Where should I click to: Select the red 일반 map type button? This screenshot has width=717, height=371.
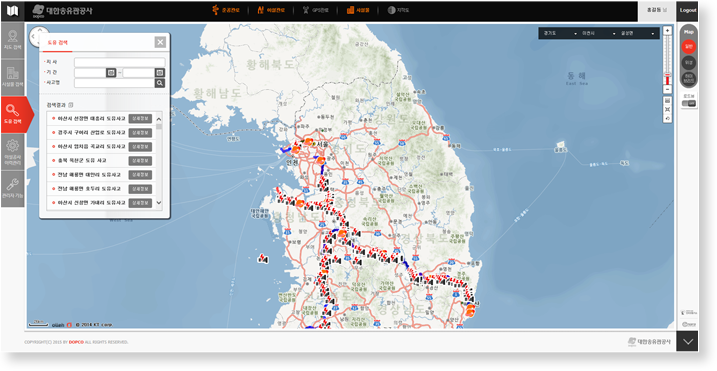[689, 46]
